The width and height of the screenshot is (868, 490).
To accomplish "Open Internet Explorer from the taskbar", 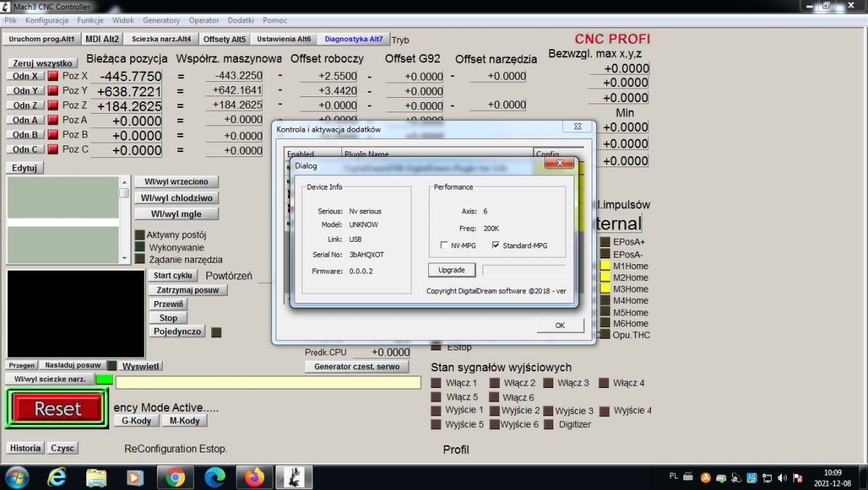I will point(56,477).
